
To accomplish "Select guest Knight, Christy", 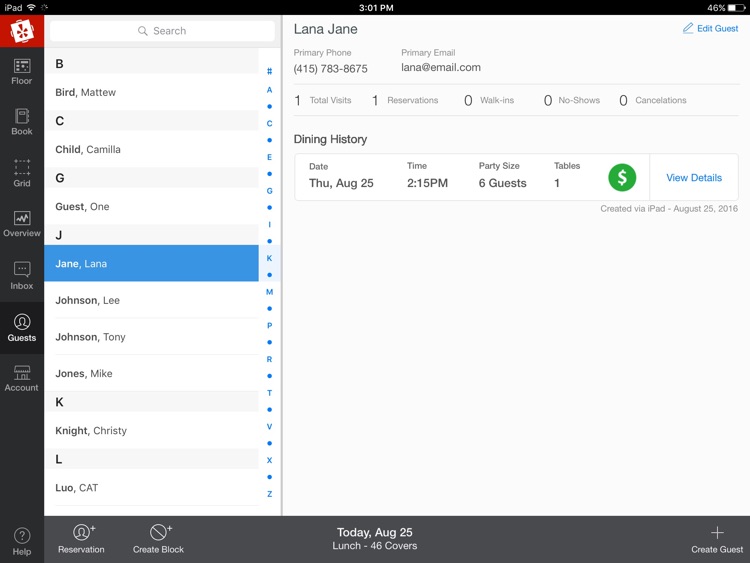I will coord(151,431).
